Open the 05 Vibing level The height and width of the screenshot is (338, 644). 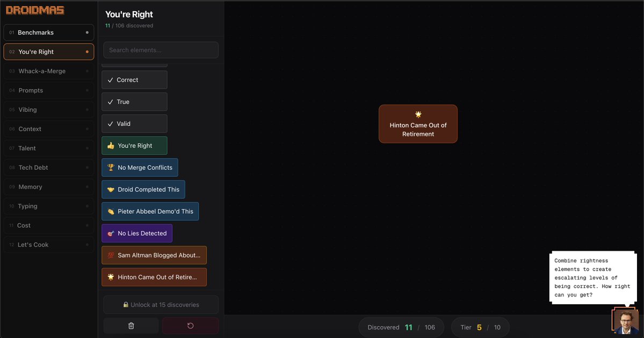point(49,110)
